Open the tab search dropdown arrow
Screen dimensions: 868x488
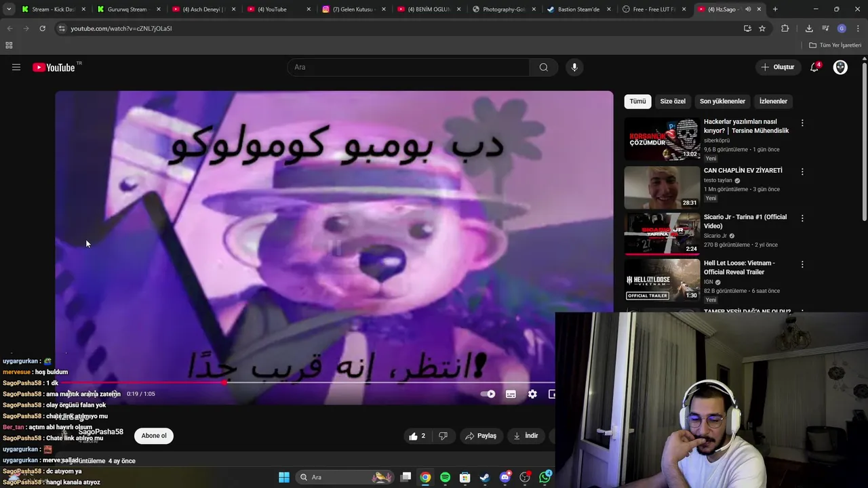tap(9, 9)
